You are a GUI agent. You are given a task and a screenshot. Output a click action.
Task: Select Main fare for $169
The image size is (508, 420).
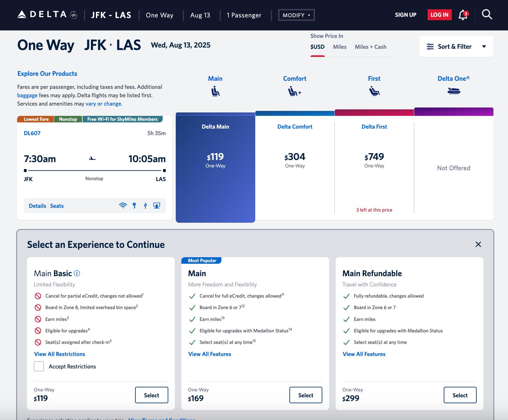coord(306,395)
